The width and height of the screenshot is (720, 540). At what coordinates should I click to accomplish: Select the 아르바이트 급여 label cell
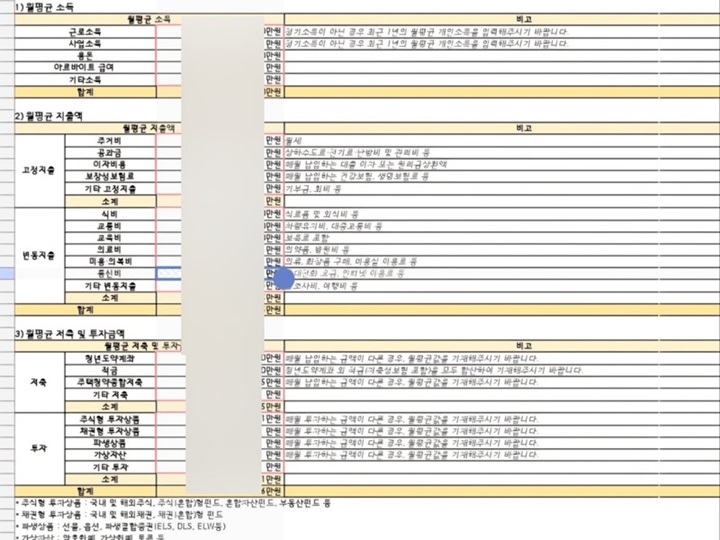(x=85, y=68)
